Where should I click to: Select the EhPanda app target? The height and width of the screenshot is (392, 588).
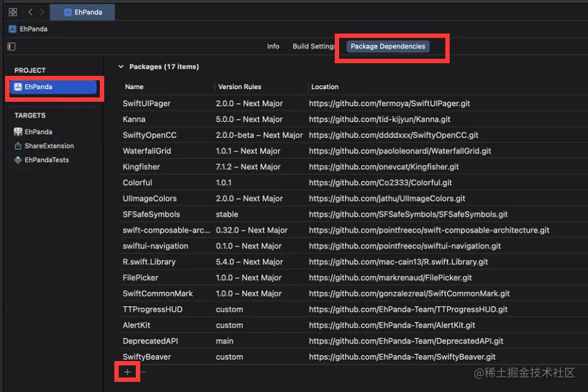pyautogui.click(x=39, y=132)
